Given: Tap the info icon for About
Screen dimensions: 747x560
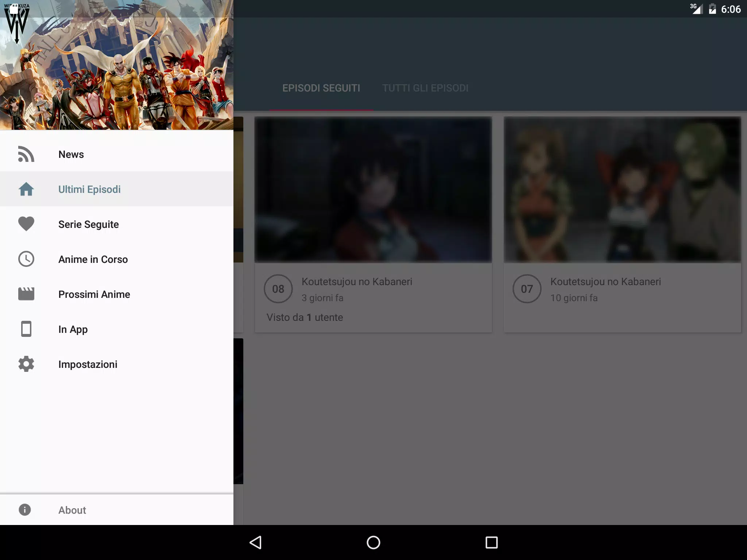Looking at the screenshot, I should click(x=25, y=510).
